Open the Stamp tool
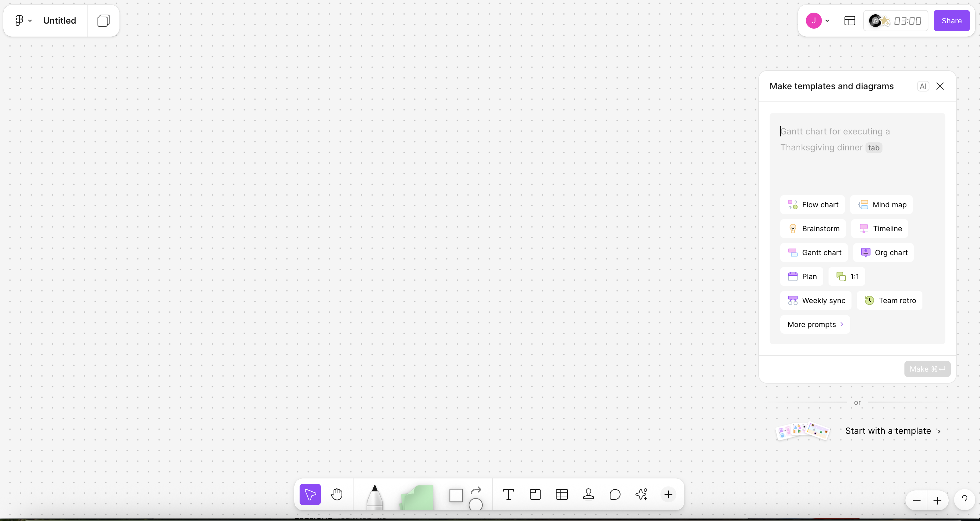 click(588, 494)
